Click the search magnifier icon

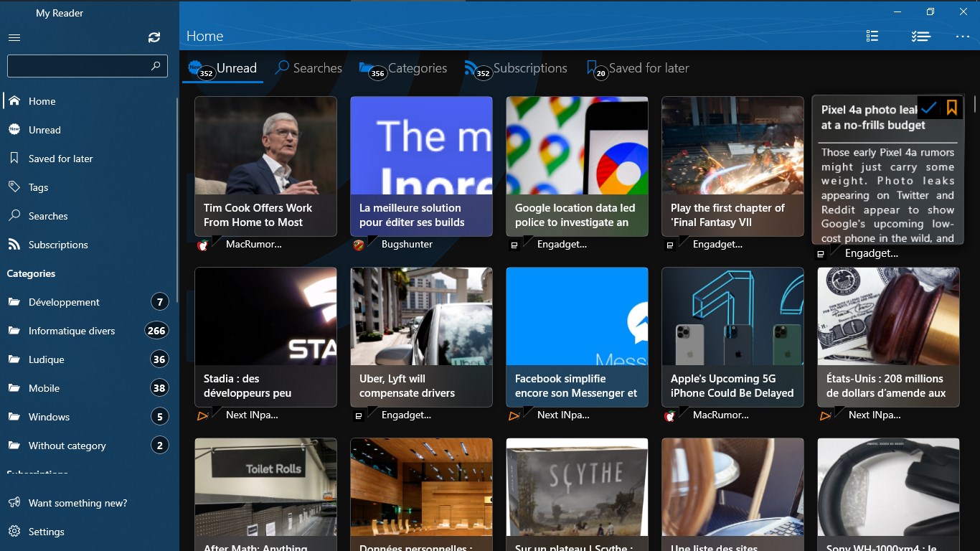(156, 66)
